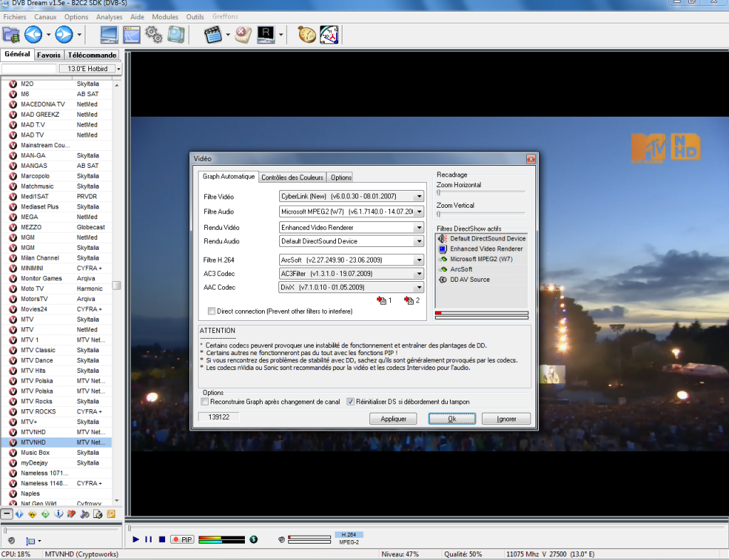
Task: Open the Filtre Audio dropdown
Action: (419, 211)
